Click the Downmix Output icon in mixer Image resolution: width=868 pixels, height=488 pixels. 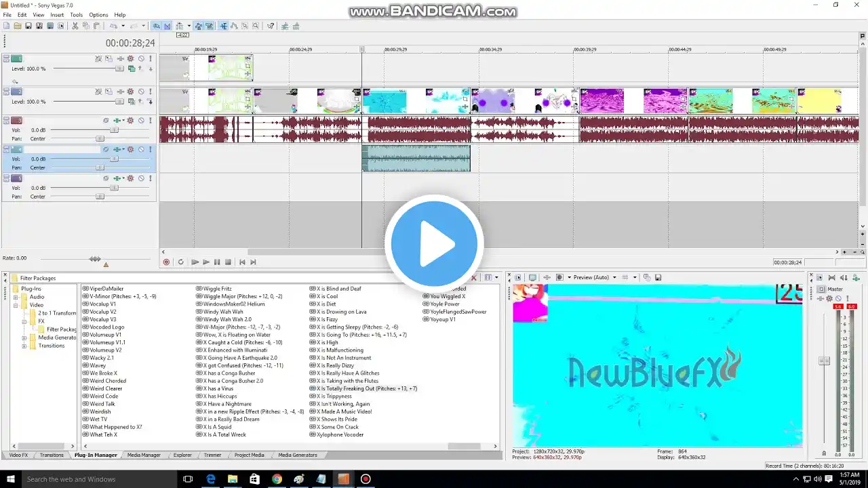pyautogui.click(x=831, y=277)
